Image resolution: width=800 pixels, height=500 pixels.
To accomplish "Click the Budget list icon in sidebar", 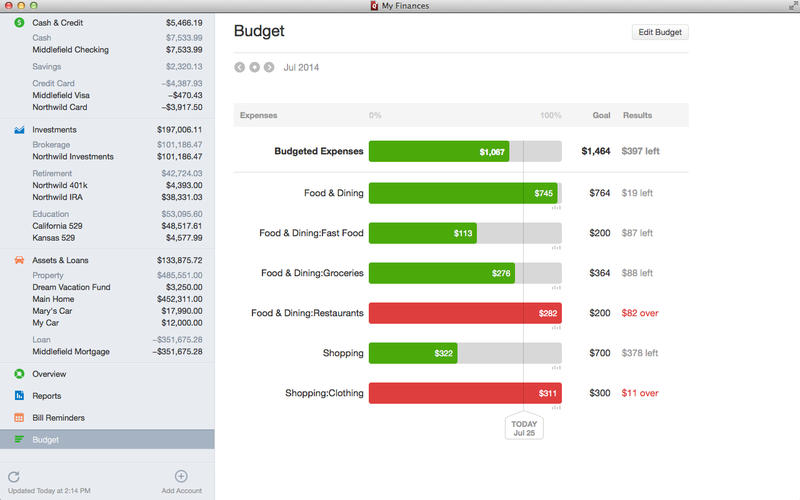I will tap(19, 439).
